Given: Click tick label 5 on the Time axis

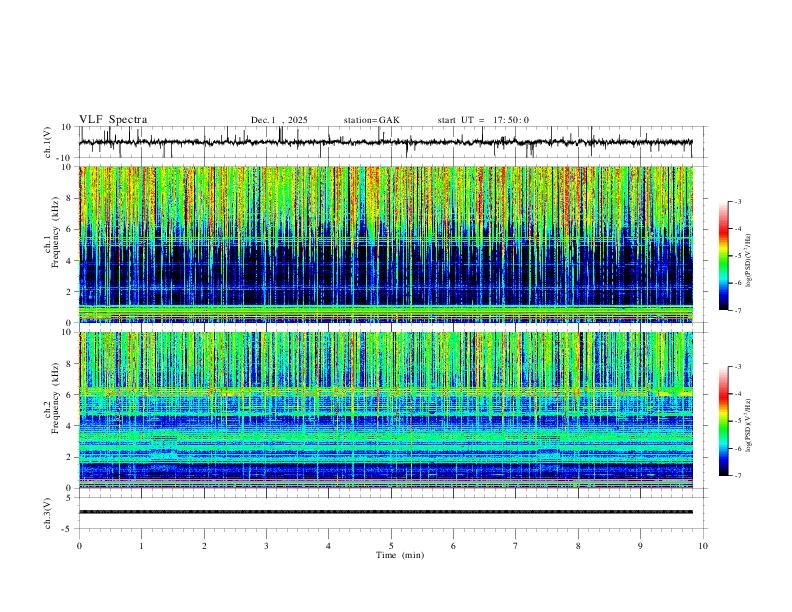Looking at the screenshot, I should click(391, 546).
